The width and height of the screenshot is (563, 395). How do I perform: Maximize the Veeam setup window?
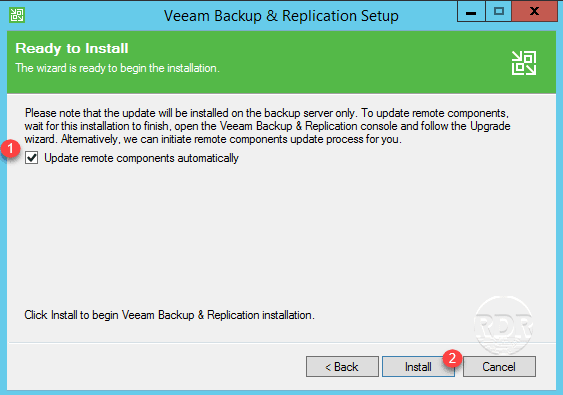(498, 12)
